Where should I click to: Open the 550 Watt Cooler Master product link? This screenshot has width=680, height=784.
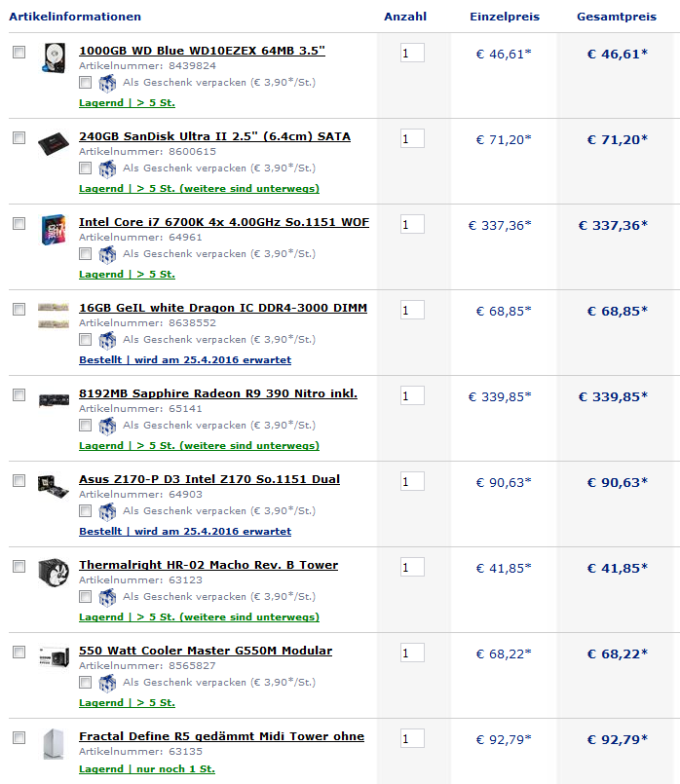pyautogui.click(x=206, y=651)
